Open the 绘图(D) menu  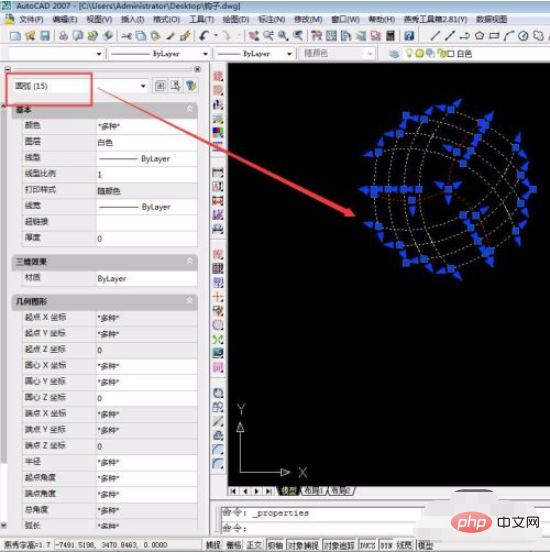tap(235, 19)
